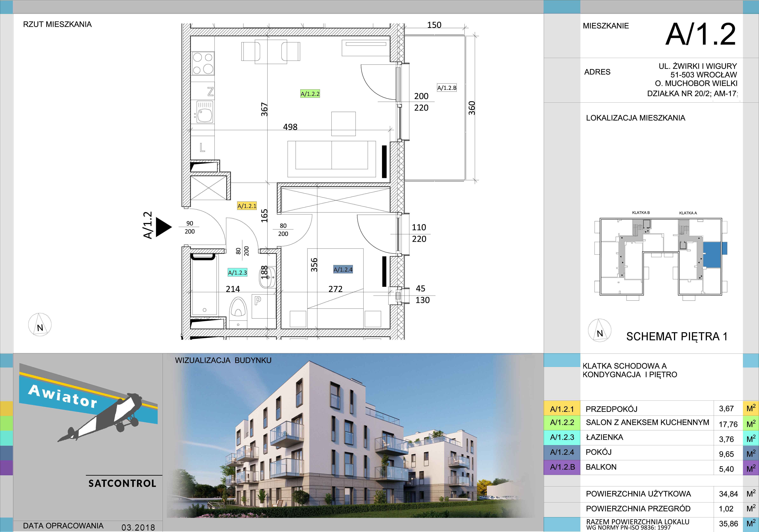The height and width of the screenshot is (532, 759).
Task: Select the PRZEDPOKÓJ row label
Action: pos(611,409)
